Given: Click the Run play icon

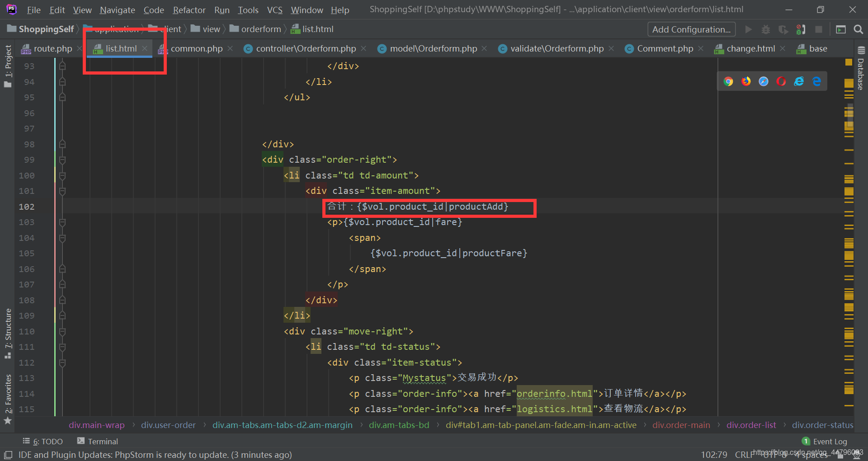Looking at the screenshot, I should pos(749,29).
